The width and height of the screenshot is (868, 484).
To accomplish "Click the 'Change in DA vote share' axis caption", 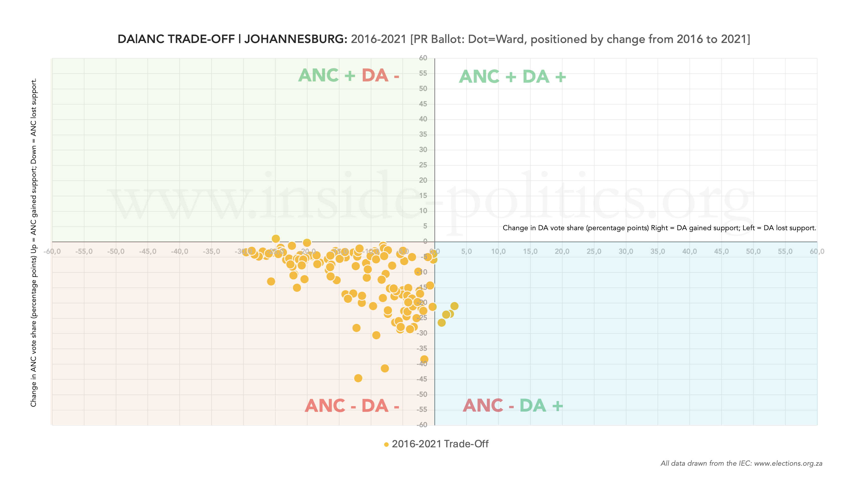I will 659,228.
